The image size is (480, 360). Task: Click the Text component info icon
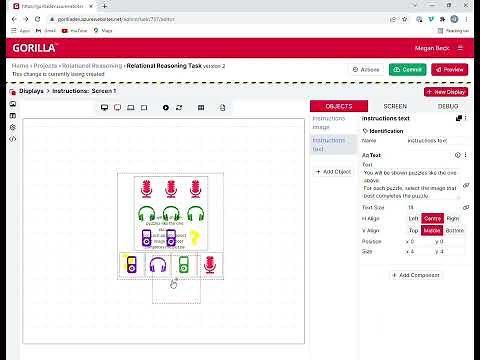[458, 155]
